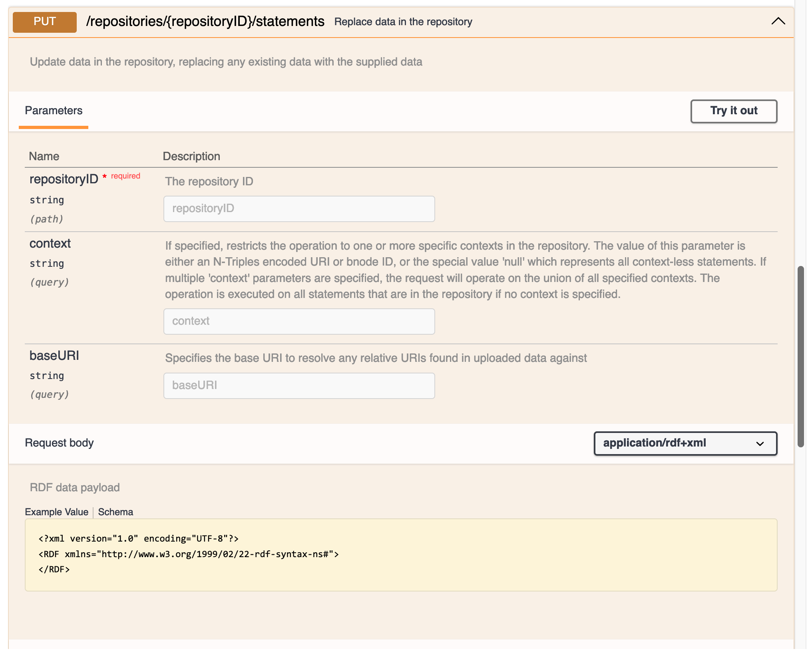Click the red 'required' label
Viewport: 812px width, 655px height.
tap(125, 176)
